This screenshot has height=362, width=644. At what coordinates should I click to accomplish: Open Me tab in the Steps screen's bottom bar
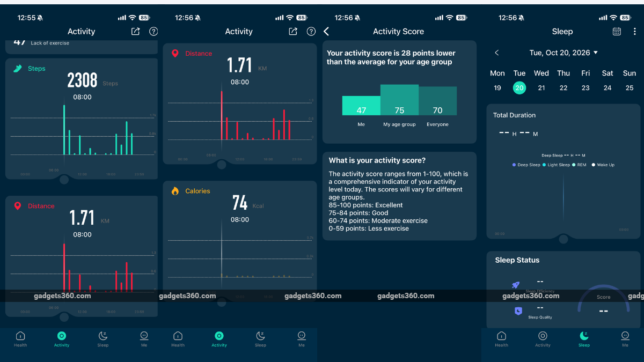pyautogui.click(x=144, y=339)
